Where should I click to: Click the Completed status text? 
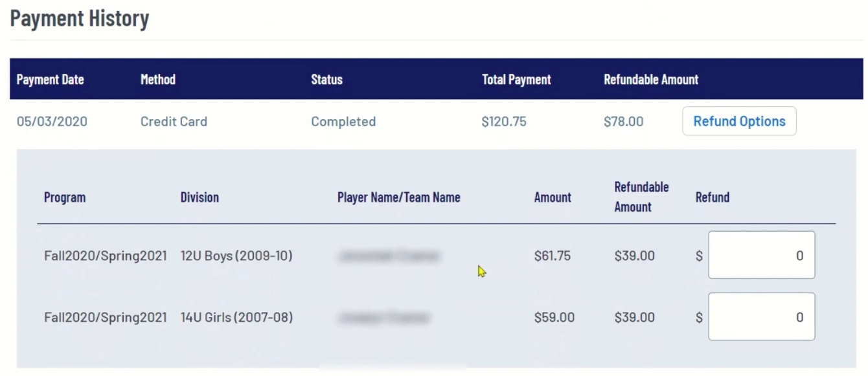point(343,122)
